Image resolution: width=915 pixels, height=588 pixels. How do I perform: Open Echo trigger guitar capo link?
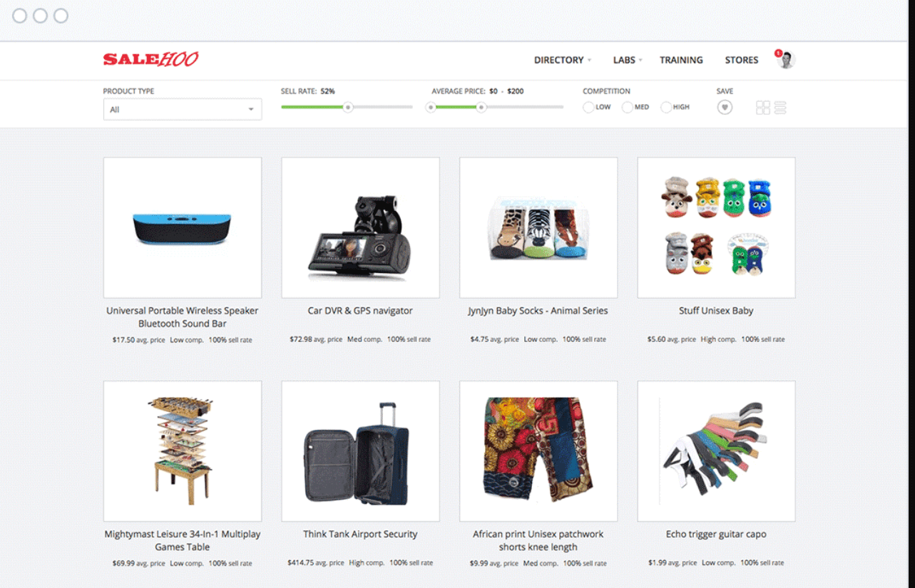[716, 534]
